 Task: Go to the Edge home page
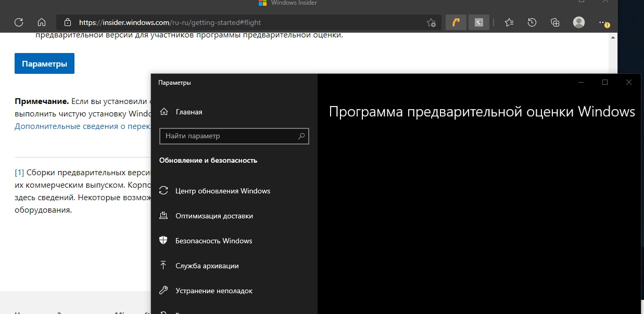(42, 22)
